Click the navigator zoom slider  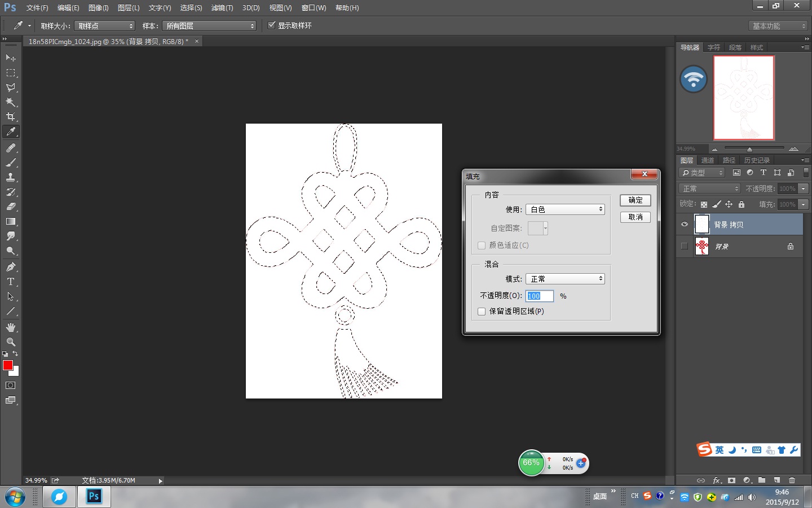click(750, 149)
